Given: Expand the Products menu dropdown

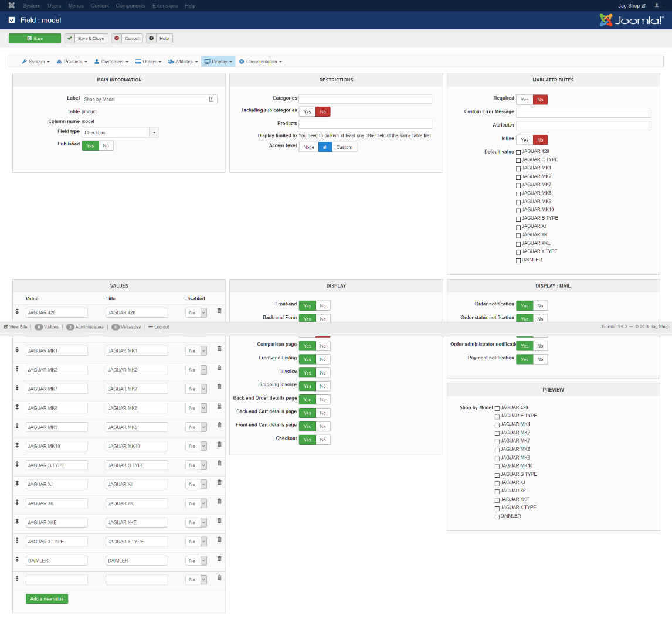Looking at the screenshot, I should [72, 62].
